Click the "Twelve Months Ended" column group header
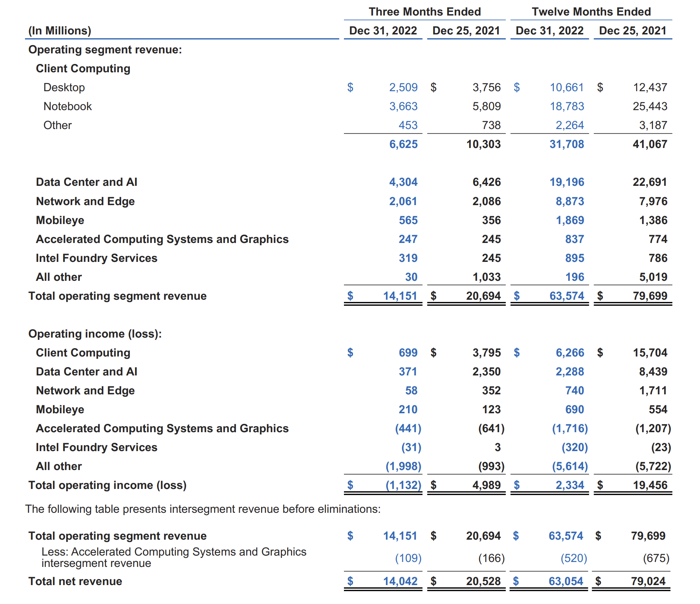Image resolution: width=700 pixels, height=604 pixels. (x=591, y=12)
